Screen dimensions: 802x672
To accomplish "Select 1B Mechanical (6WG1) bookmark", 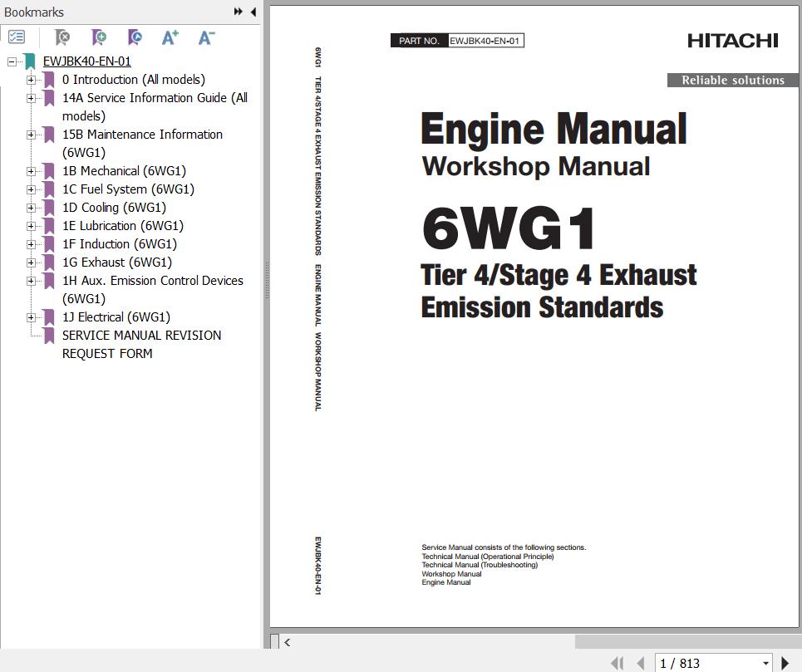I will [124, 170].
